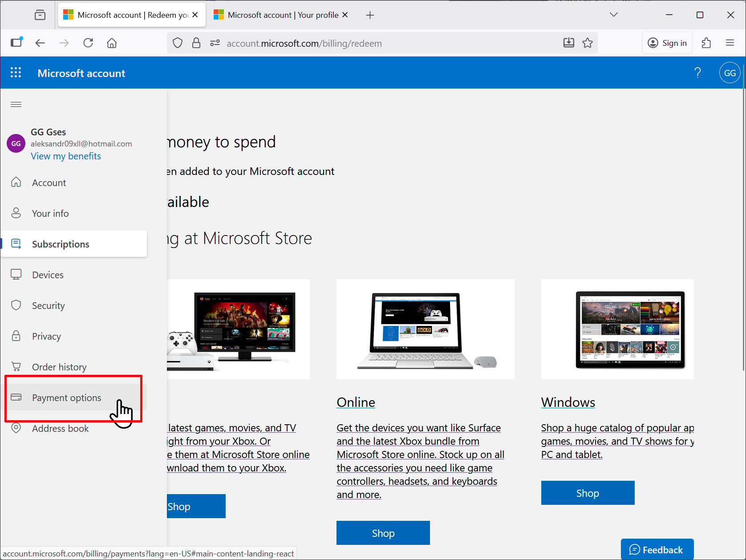Collapse the sidebar using hamburger icon
The width and height of the screenshot is (746, 560).
point(16,105)
